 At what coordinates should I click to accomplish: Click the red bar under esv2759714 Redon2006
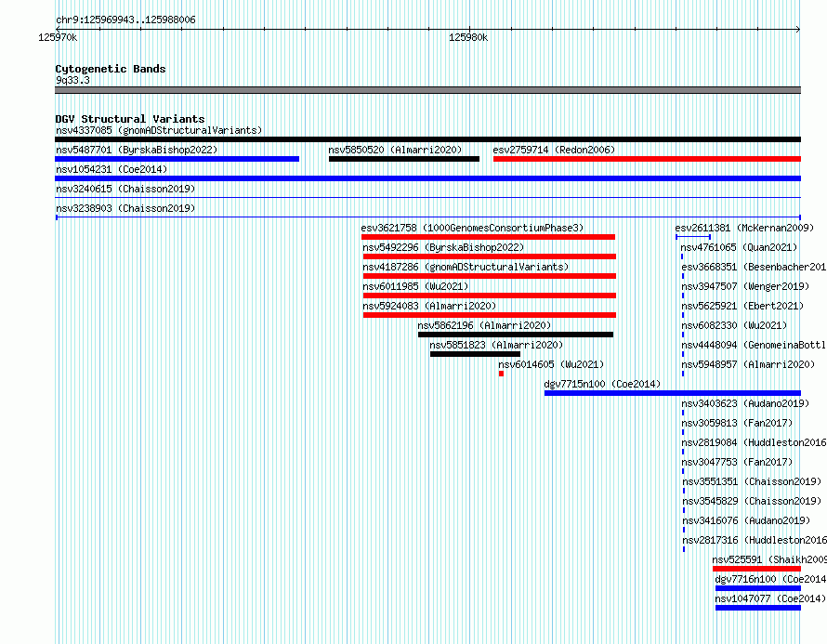click(647, 159)
